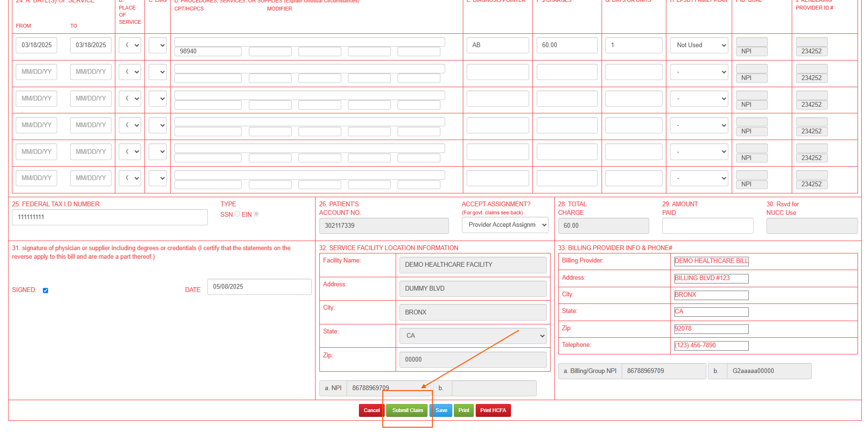Click first modifier field in 98940 row

point(270,51)
